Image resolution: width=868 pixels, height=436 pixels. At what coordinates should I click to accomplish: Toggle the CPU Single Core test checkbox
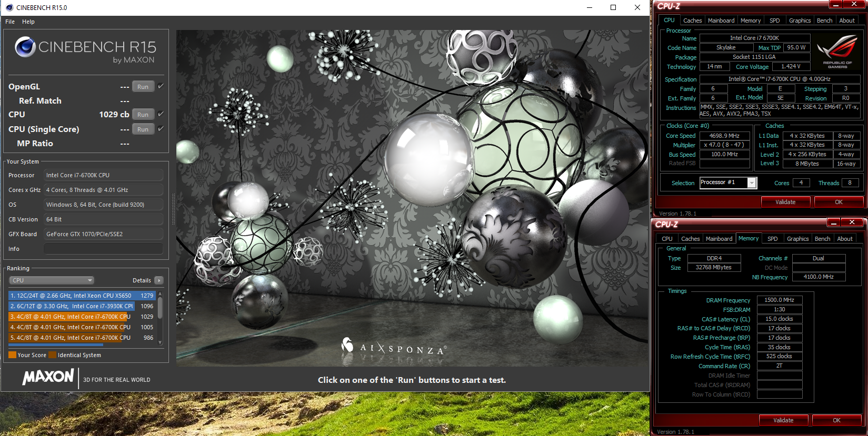click(161, 128)
